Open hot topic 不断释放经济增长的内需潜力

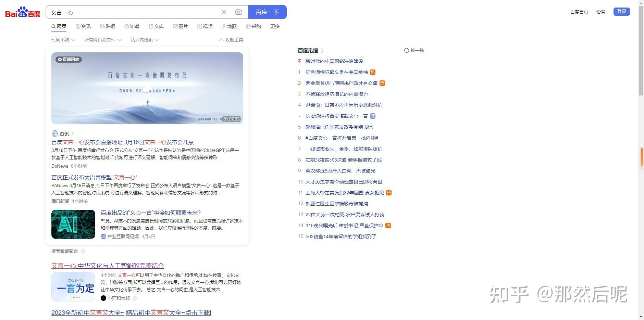pyautogui.click(x=337, y=94)
